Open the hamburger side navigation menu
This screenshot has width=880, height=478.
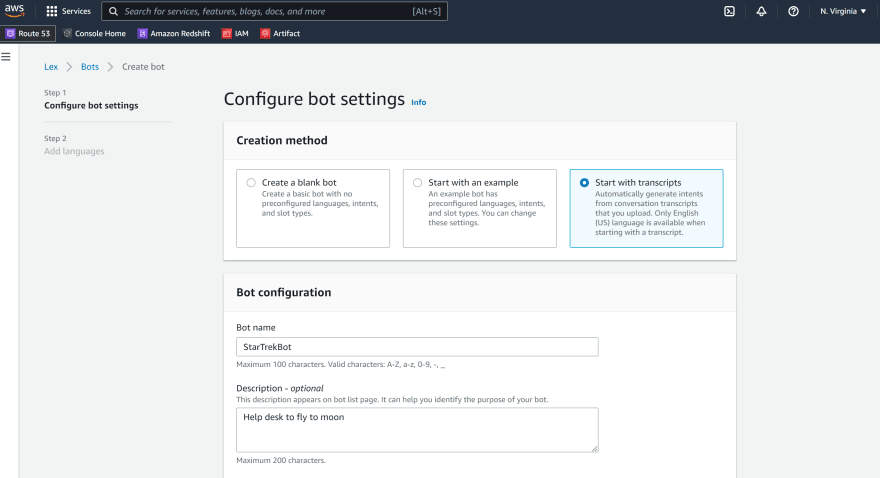(x=6, y=57)
